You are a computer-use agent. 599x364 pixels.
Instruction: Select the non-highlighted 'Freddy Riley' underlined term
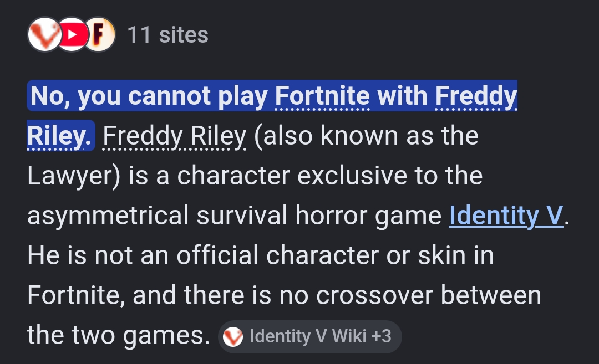coord(175,135)
